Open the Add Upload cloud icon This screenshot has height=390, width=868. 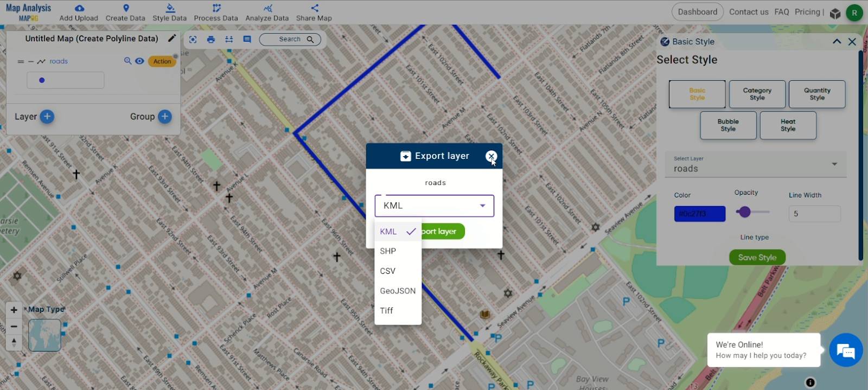(x=79, y=8)
